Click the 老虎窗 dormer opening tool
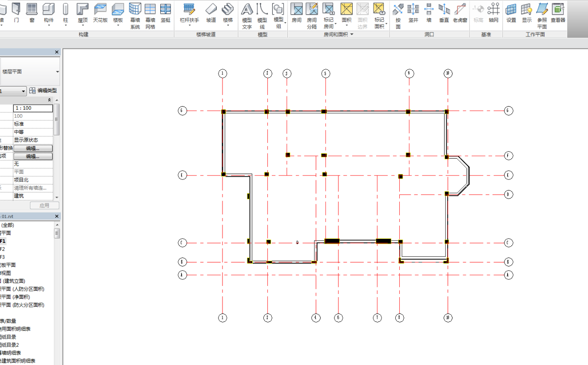Screen dimensions: 588x365 460,12
